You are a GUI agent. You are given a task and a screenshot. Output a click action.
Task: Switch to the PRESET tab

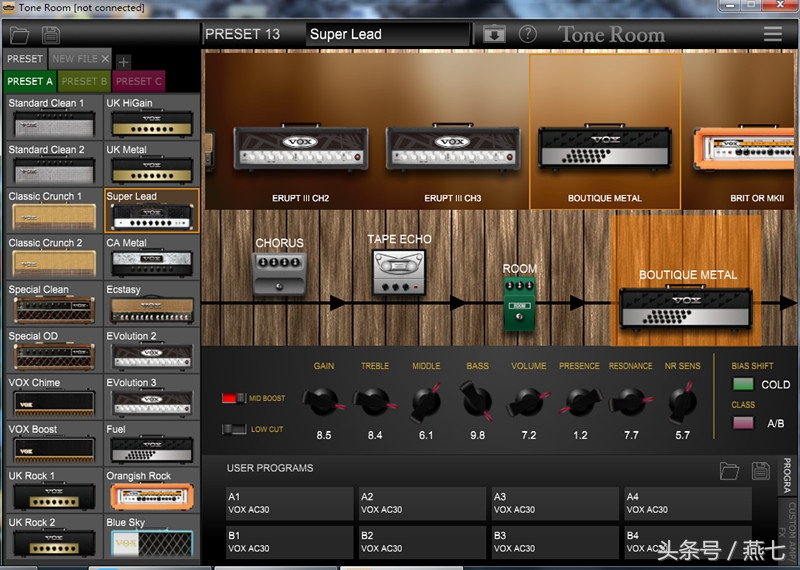pyautogui.click(x=24, y=59)
